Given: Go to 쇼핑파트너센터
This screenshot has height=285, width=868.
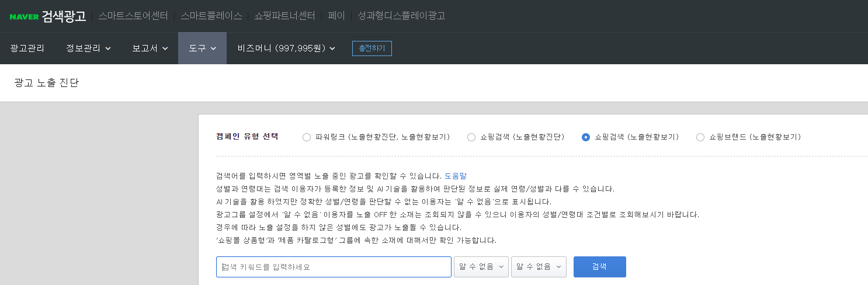Looking at the screenshot, I should point(285,16).
